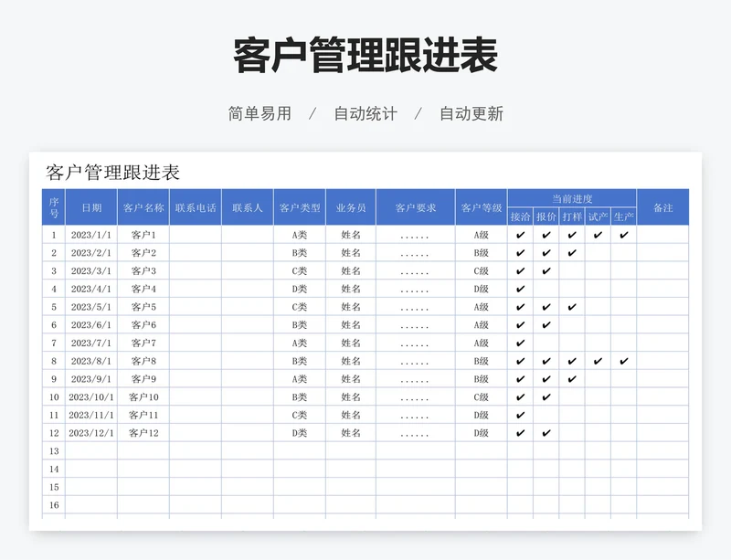The image size is (731, 560).
Task: Click 接洽 checkmark in 客户4 row
Action: (520, 289)
